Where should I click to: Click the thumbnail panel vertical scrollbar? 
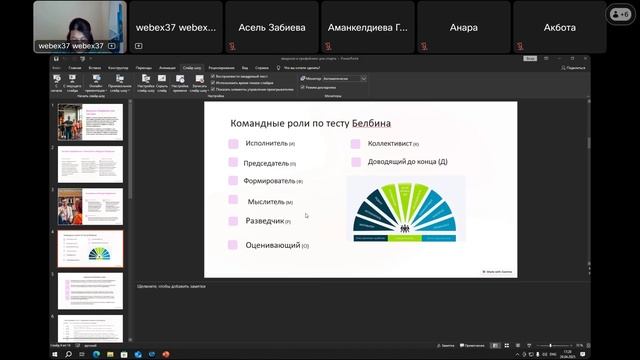130,220
